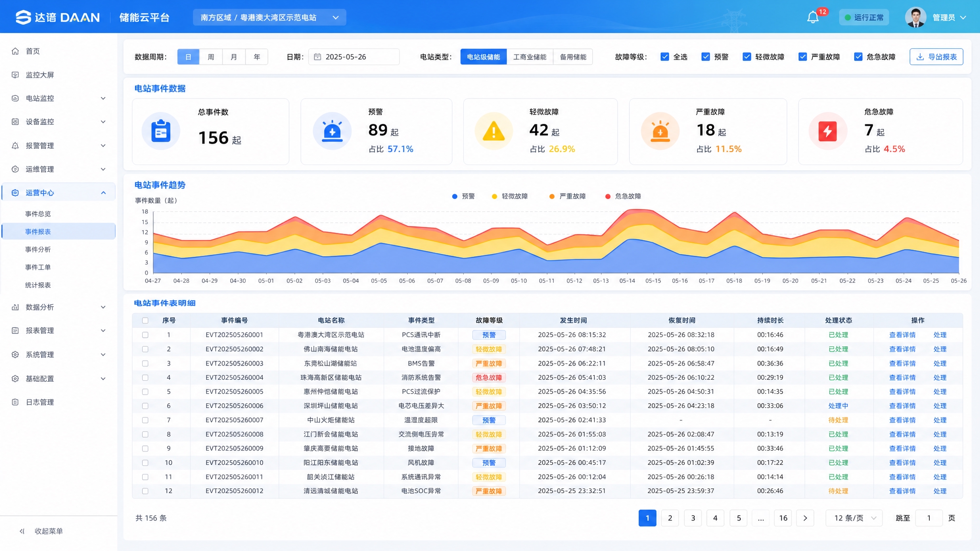
Task: Check the table header select-all checkbox
Action: point(145,320)
